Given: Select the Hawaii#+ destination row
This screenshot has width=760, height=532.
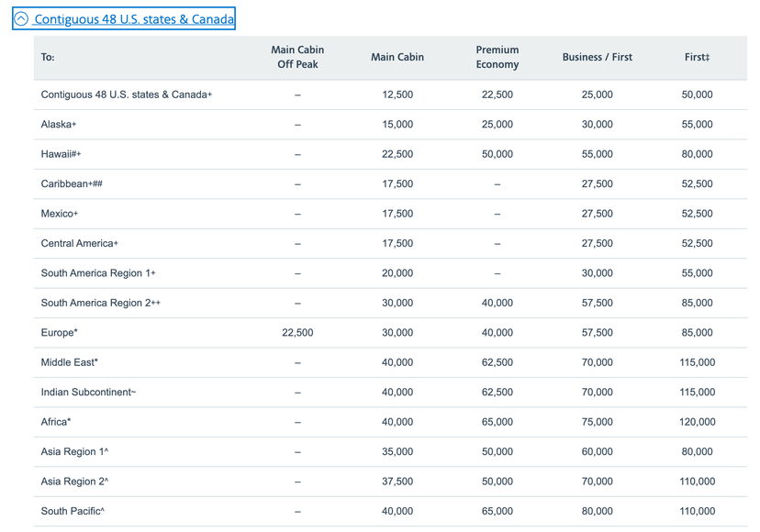Looking at the screenshot, I should [62, 154].
